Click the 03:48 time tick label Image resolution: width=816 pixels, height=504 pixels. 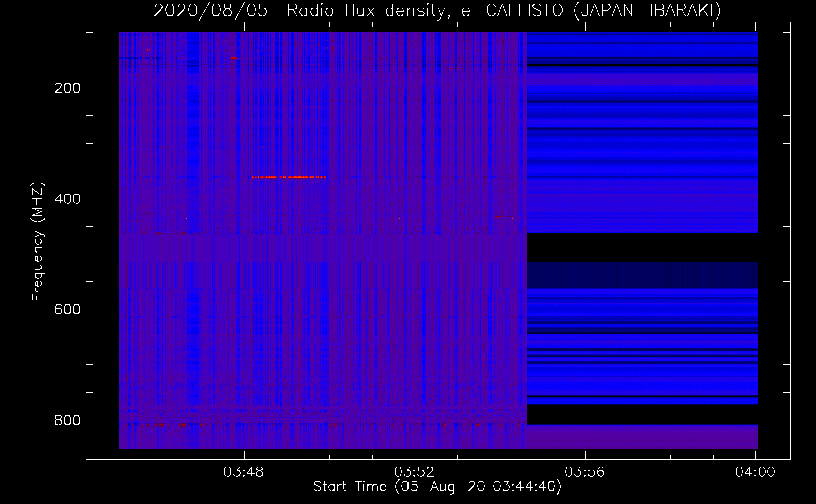[x=244, y=472]
